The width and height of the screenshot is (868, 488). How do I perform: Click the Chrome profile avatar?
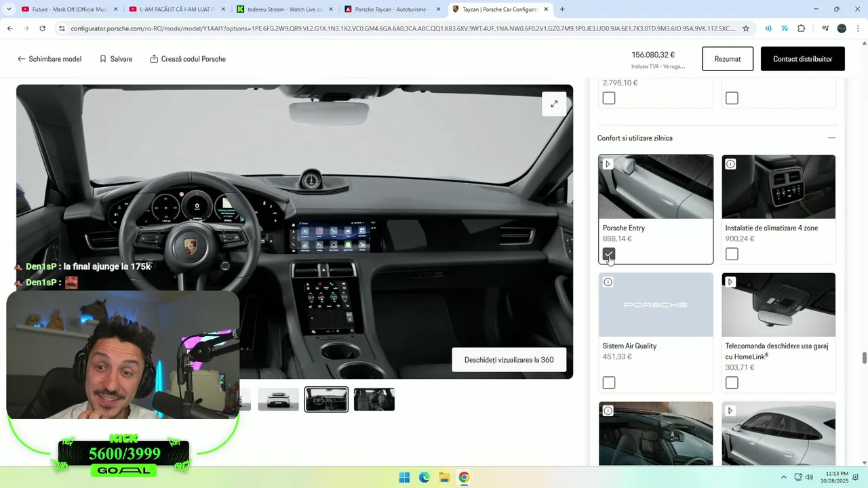point(842,28)
